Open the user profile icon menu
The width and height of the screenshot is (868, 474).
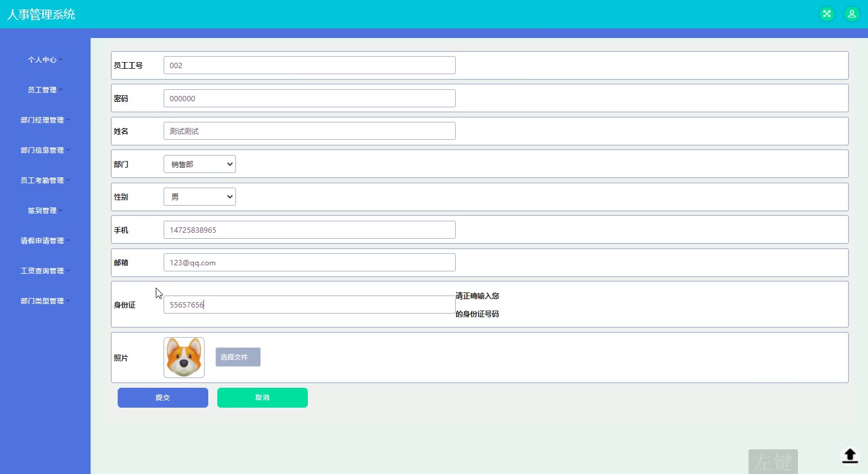click(x=852, y=14)
